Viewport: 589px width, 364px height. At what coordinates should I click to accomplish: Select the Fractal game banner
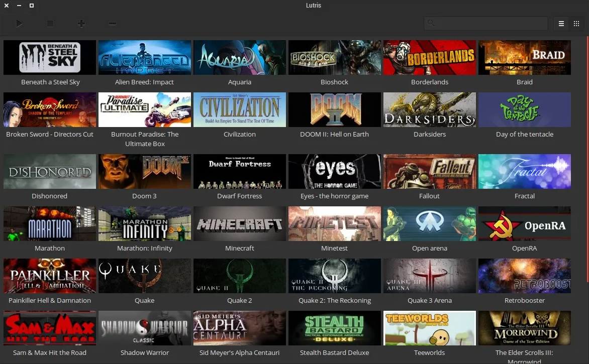pos(525,172)
